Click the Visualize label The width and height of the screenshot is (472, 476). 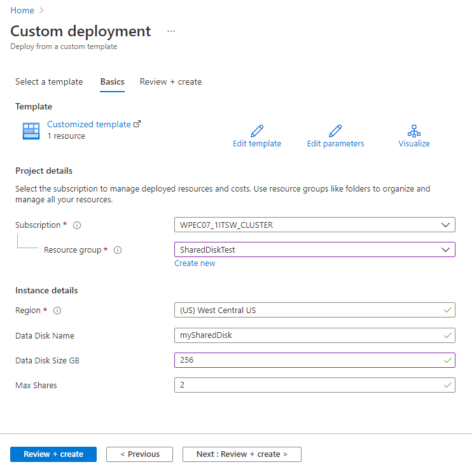point(414,144)
